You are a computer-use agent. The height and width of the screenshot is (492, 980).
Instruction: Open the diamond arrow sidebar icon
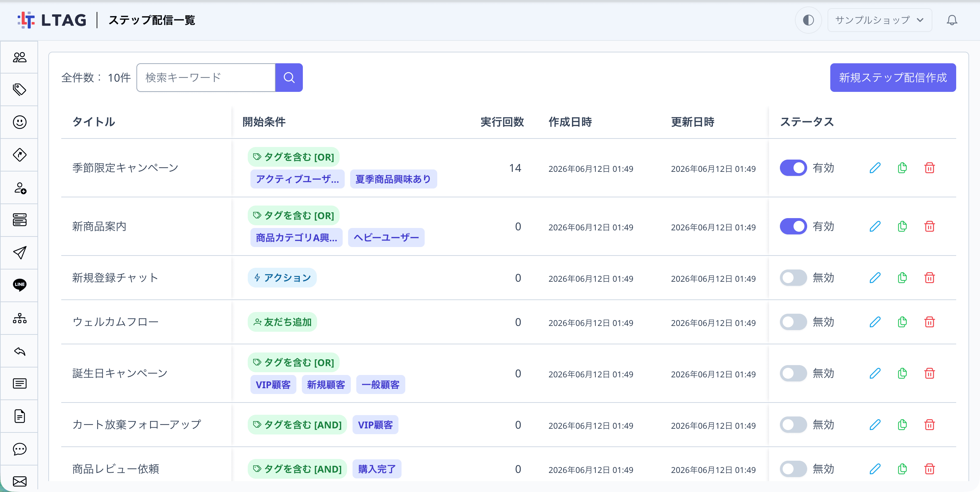click(19, 155)
